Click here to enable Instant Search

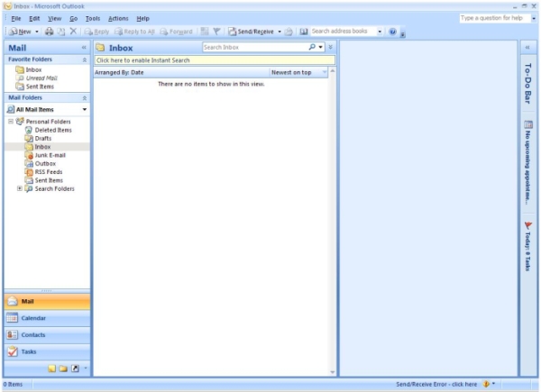coord(215,60)
